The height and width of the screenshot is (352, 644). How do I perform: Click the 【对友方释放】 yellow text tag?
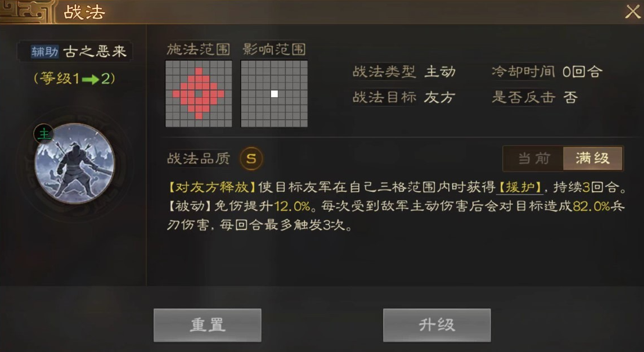coord(212,187)
